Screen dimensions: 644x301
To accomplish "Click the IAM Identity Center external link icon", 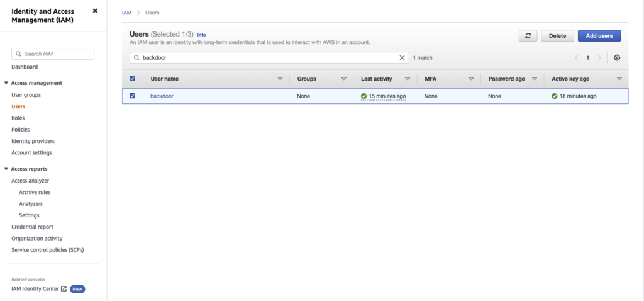I will tap(64, 288).
